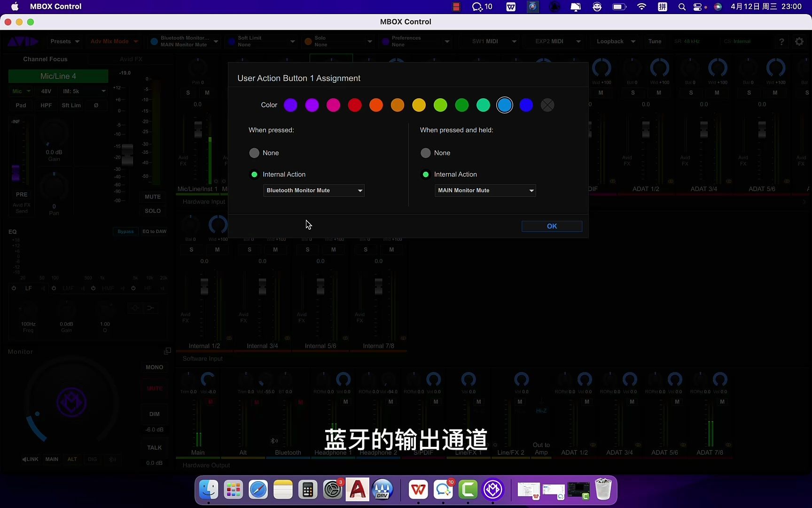Open Notes from the Dock

pyautogui.click(x=283, y=490)
